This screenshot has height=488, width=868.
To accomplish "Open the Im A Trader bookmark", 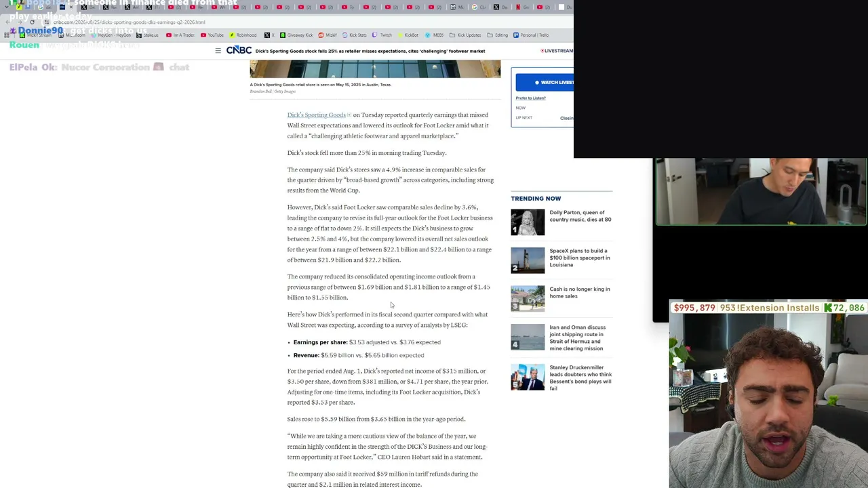I will pyautogui.click(x=180, y=35).
